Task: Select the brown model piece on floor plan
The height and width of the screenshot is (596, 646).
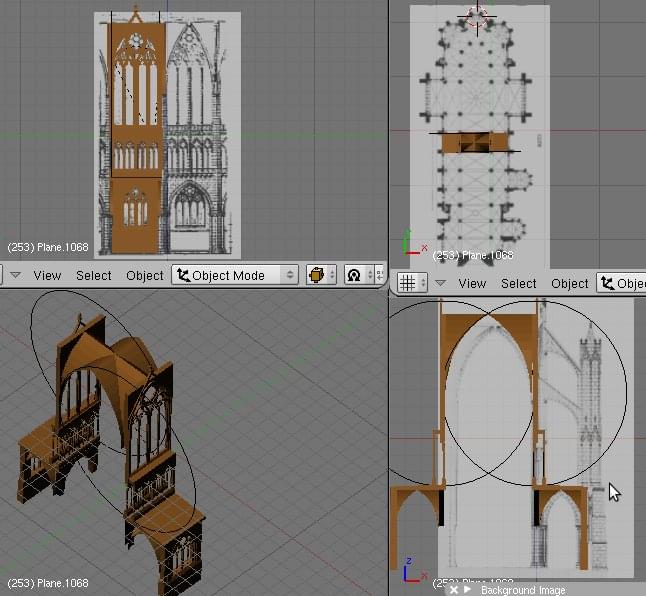Action: tap(474, 143)
